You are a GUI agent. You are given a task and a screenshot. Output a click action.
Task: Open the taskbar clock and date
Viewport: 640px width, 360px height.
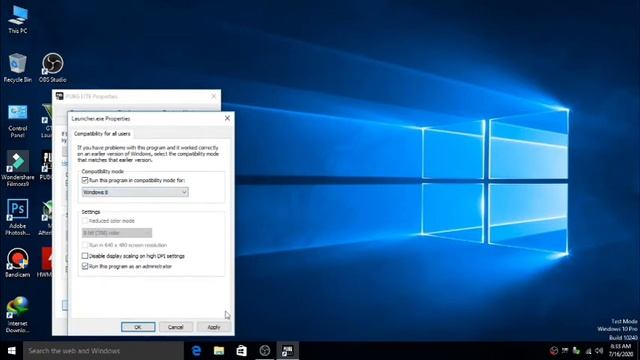[620, 351]
